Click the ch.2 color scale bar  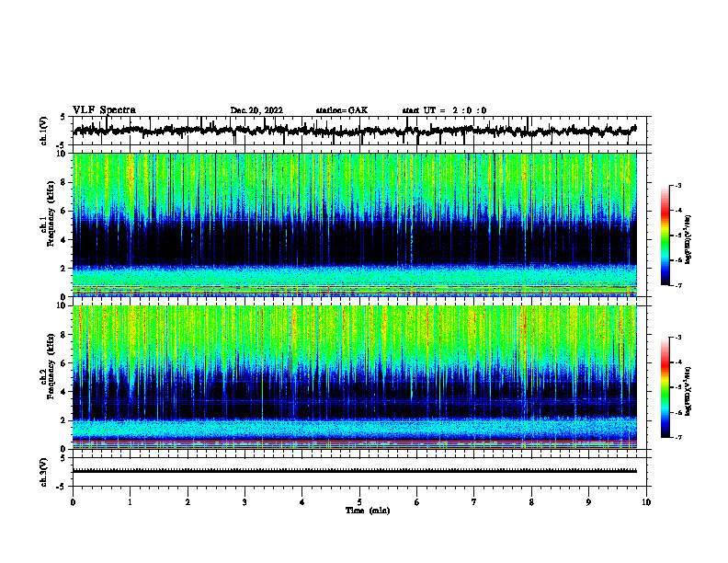click(x=665, y=387)
